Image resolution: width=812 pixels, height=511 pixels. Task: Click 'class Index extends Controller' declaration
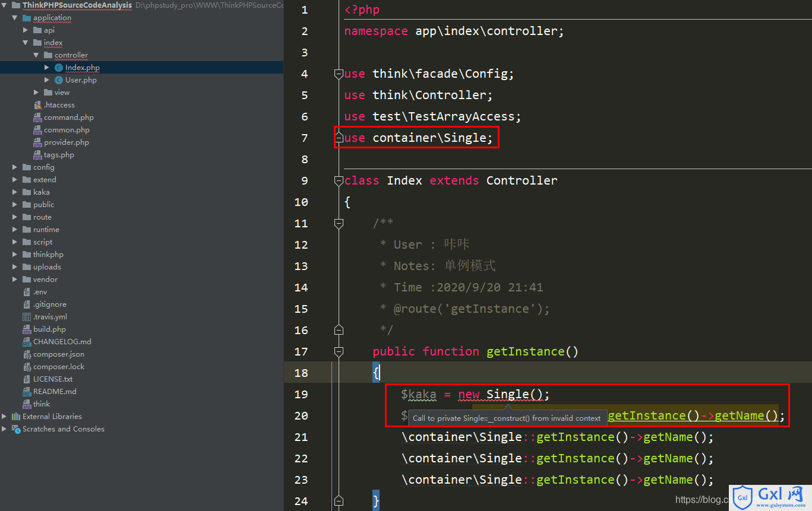click(451, 180)
